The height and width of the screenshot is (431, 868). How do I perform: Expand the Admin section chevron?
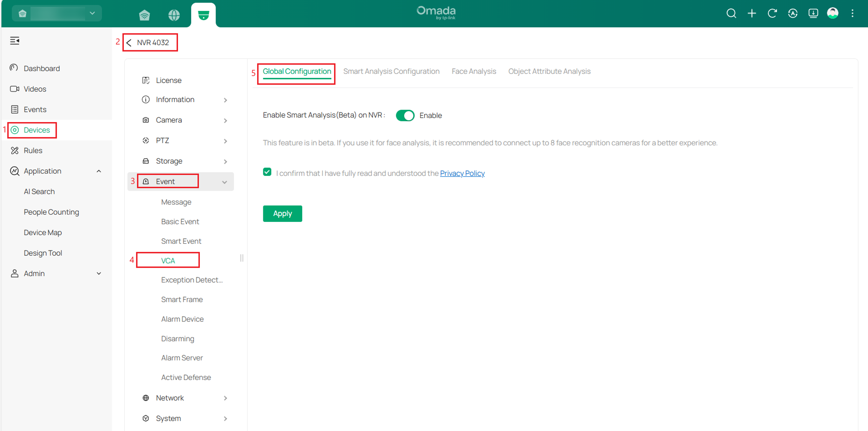(x=99, y=274)
